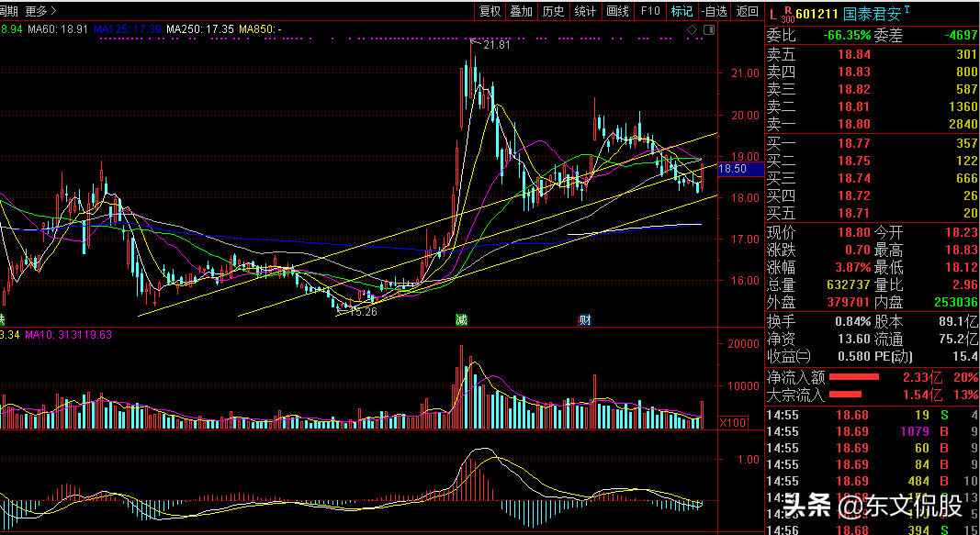
Task: Click the green 减 event marker
Action: coord(461,320)
